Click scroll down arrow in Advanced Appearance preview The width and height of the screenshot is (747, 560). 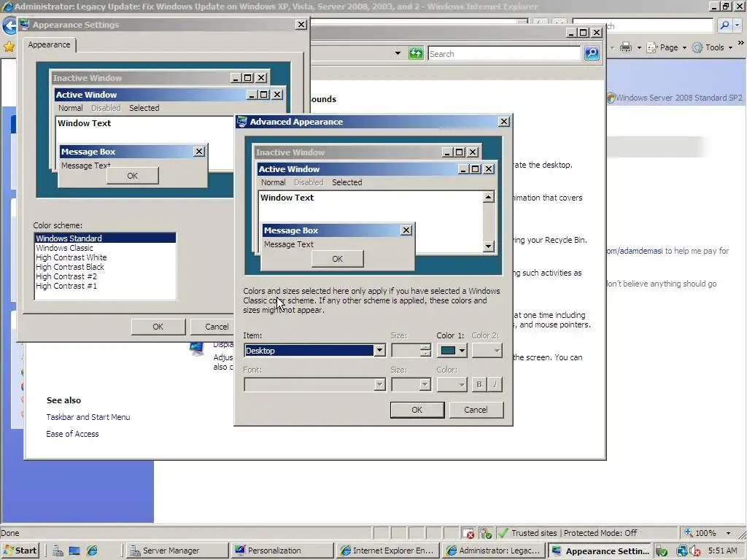pyautogui.click(x=488, y=246)
